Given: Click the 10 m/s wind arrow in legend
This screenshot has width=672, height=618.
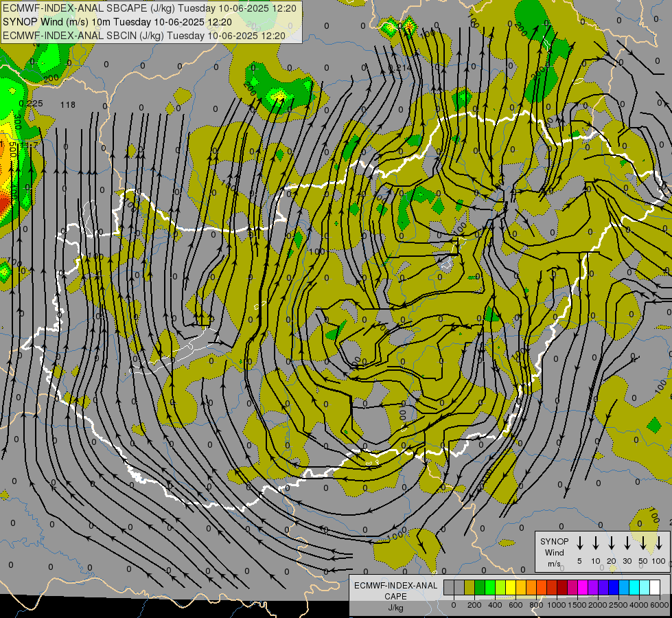Looking at the screenshot, I should coord(596,543).
